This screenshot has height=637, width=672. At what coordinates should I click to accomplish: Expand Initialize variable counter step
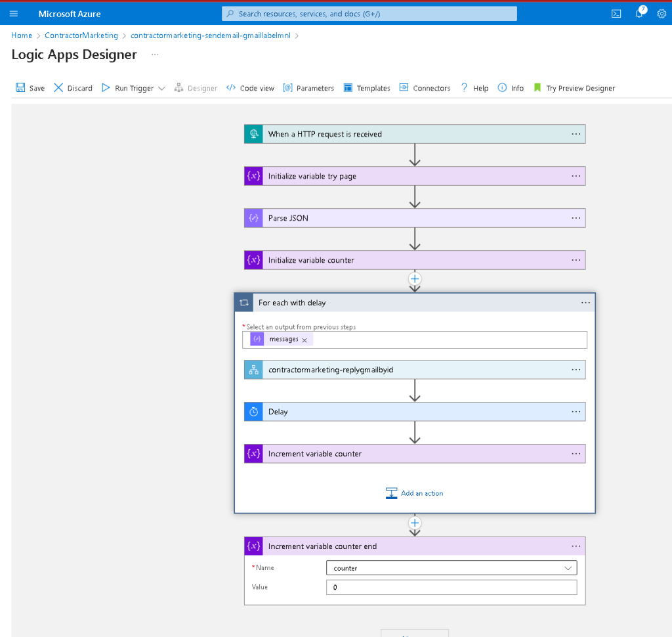coord(415,260)
